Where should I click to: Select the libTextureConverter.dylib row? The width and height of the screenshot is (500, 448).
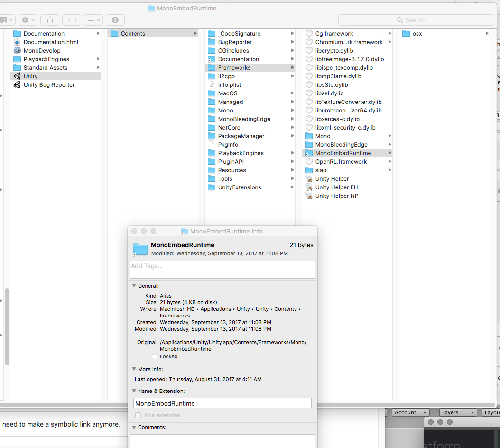click(347, 102)
